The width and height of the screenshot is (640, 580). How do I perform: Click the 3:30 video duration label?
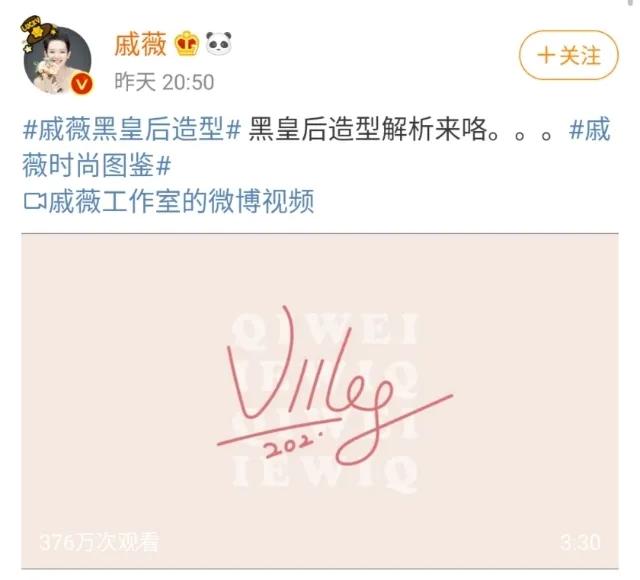580,542
